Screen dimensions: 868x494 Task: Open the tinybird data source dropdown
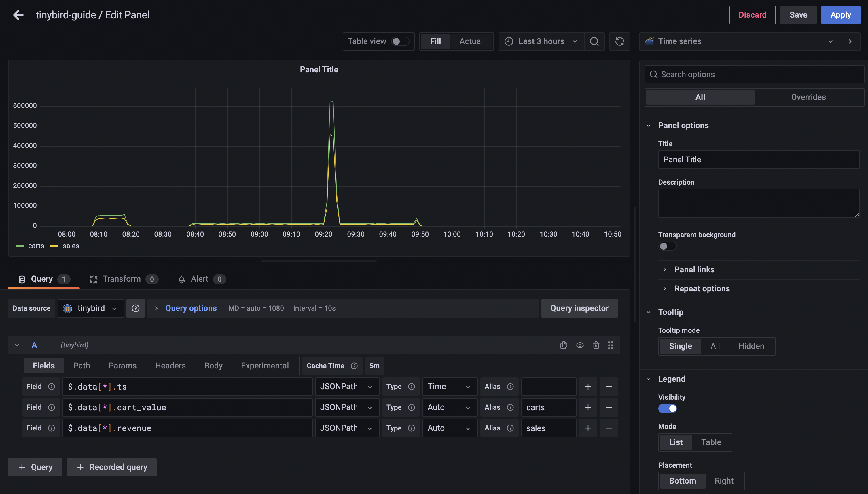tap(91, 308)
